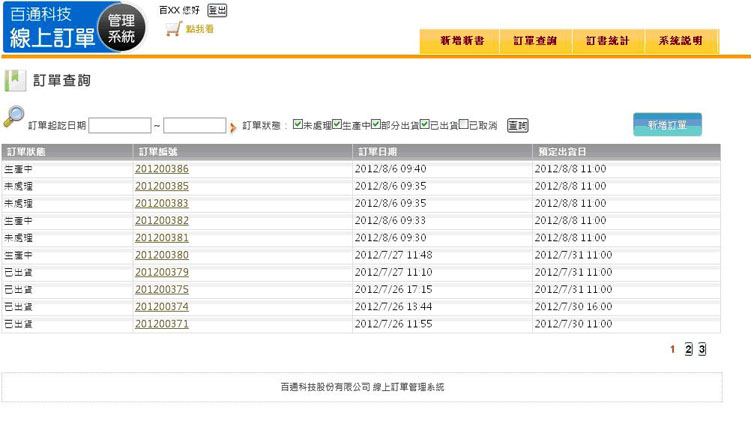
Task: Click order date 2012/8/6 09:33
Action: [390, 221]
